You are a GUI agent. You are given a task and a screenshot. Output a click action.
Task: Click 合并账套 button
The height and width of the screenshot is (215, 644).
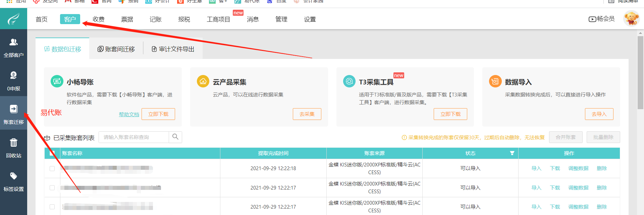pyautogui.click(x=566, y=137)
